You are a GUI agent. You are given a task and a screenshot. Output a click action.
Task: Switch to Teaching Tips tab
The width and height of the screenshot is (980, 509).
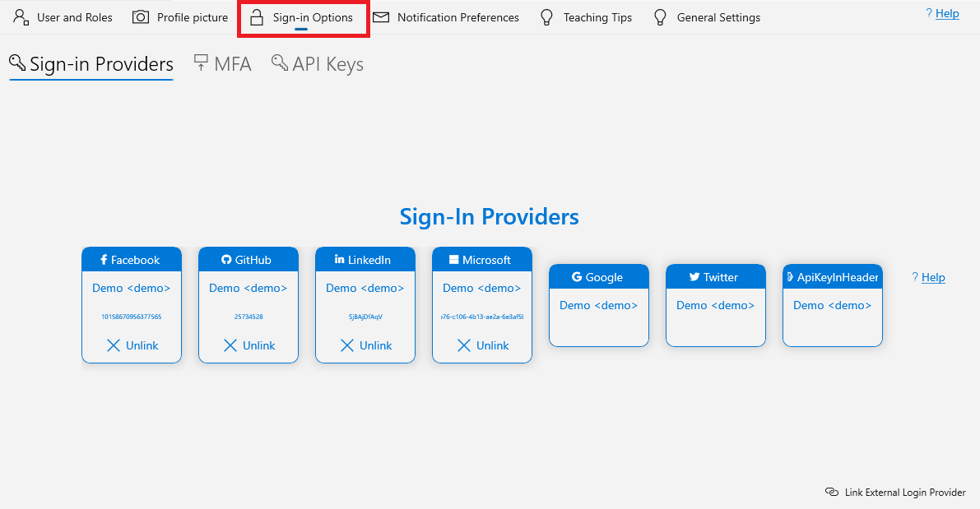(x=586, y=17)
